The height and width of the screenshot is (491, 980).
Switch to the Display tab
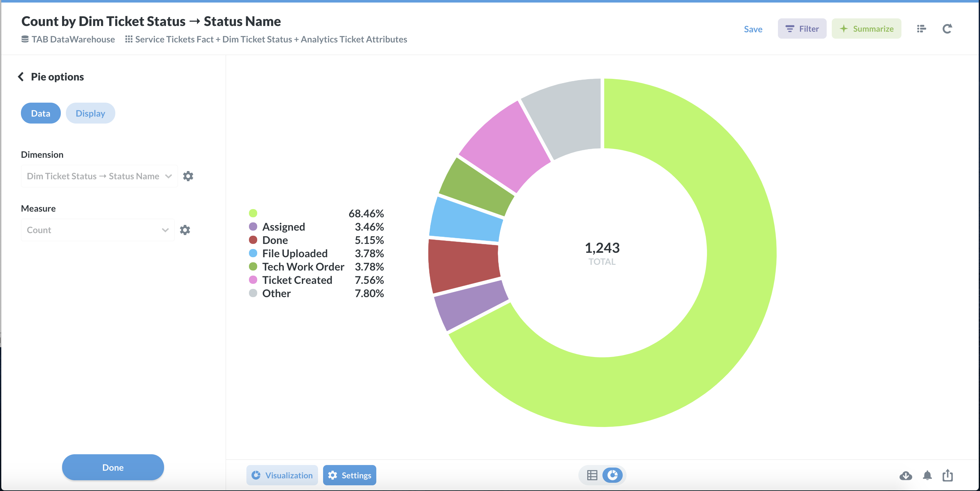(90, 113)
